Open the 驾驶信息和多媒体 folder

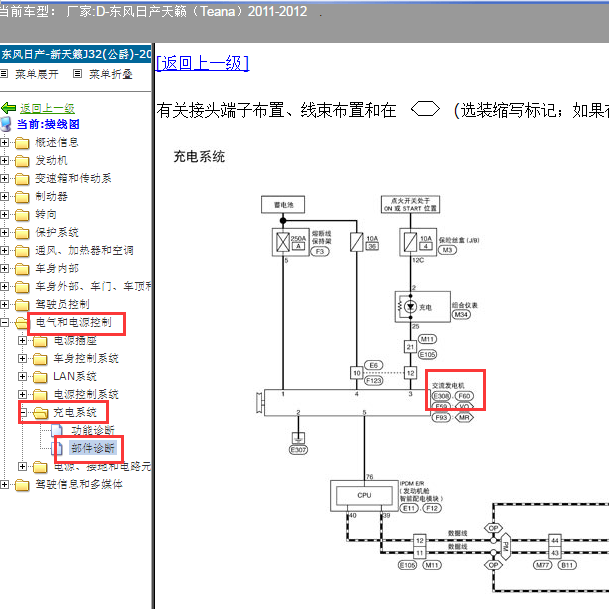pos(79,484)
